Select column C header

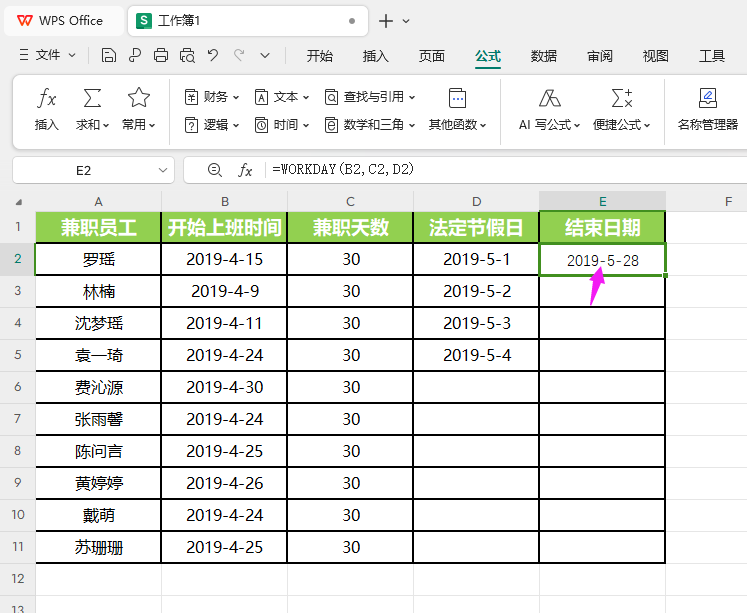350,201
